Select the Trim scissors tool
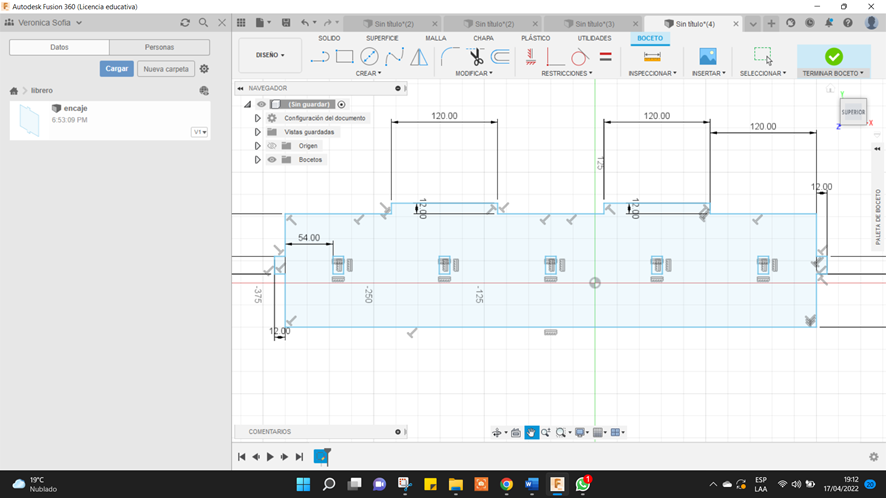 pos(475,57)
